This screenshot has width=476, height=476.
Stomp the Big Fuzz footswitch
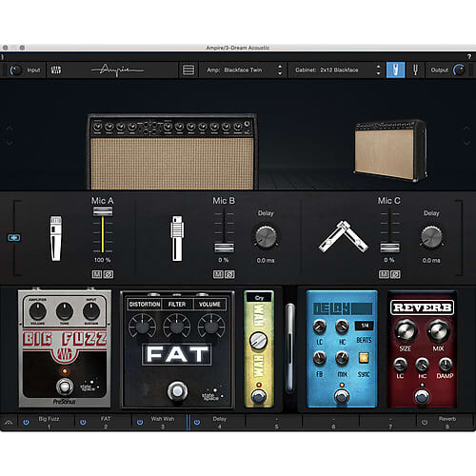65,387
